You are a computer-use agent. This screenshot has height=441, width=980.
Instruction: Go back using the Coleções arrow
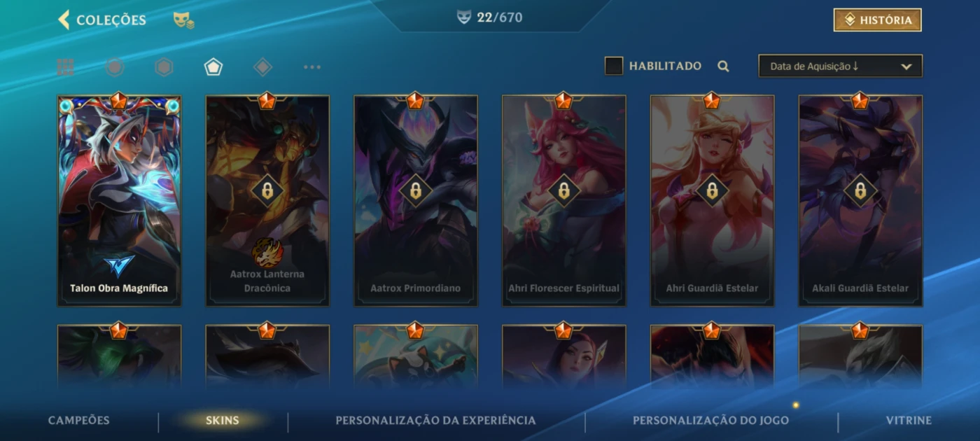click(64, 20)
